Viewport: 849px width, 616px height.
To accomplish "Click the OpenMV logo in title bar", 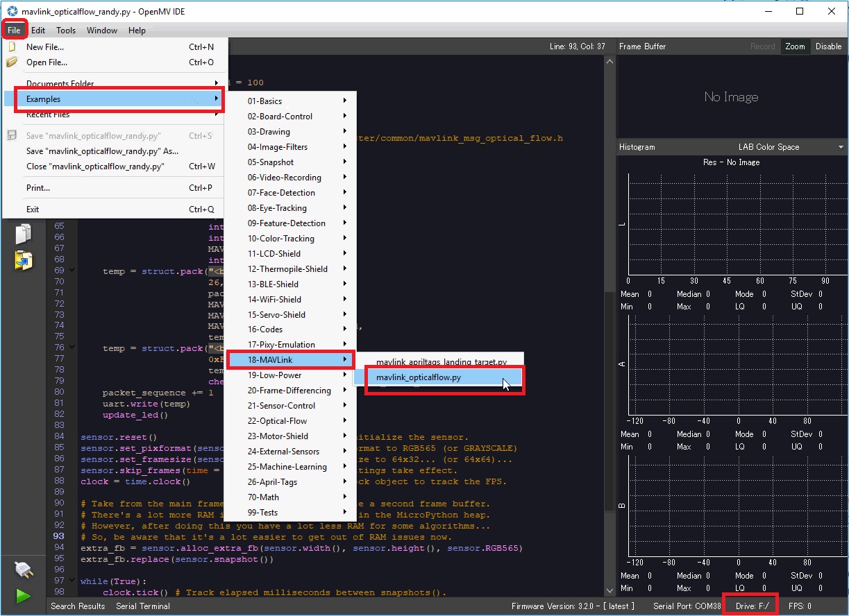I will pos(12,12).
